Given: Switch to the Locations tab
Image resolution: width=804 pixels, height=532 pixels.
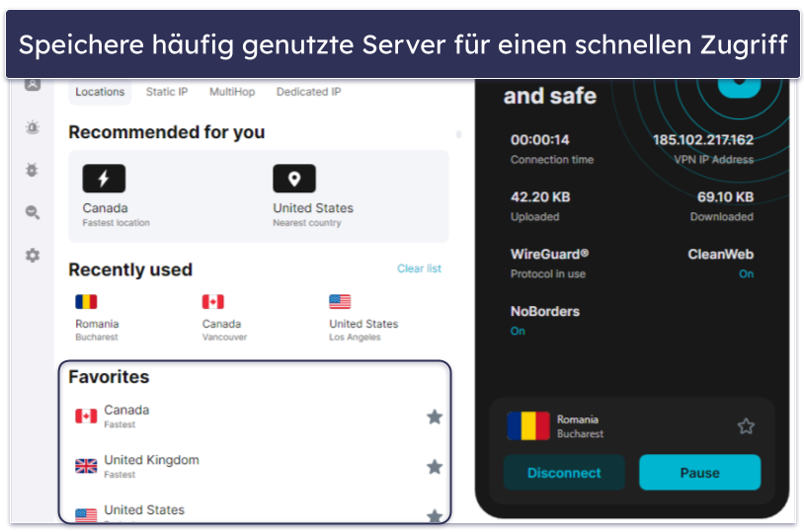Looking at the screenshot, I should (100, 92).
